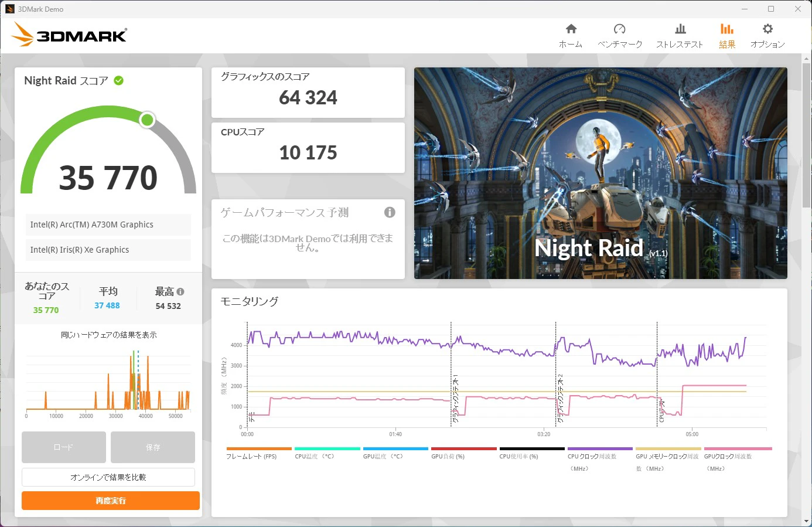Open the オプション settings tab
Screen dimensions: 812x527
(767, 36)
